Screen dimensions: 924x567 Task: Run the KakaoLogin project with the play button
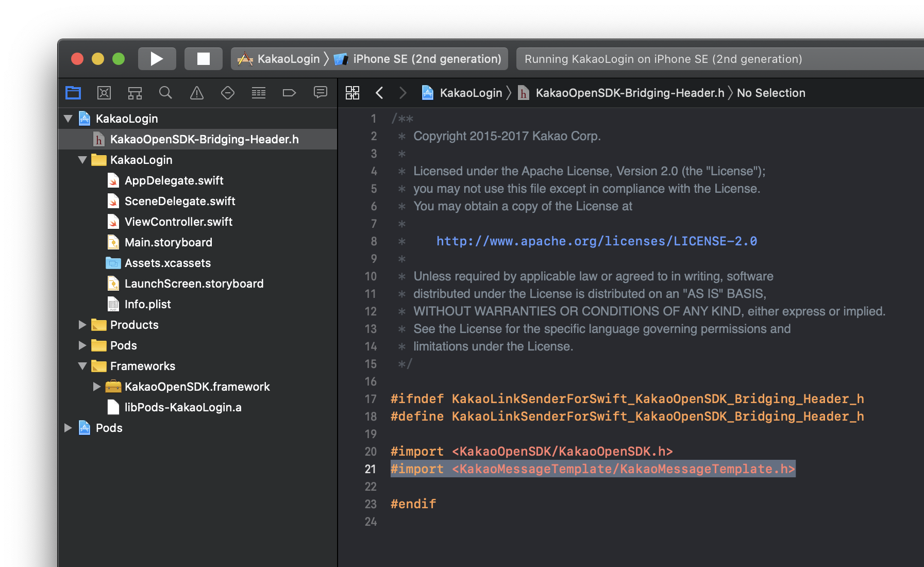(157, 59)
